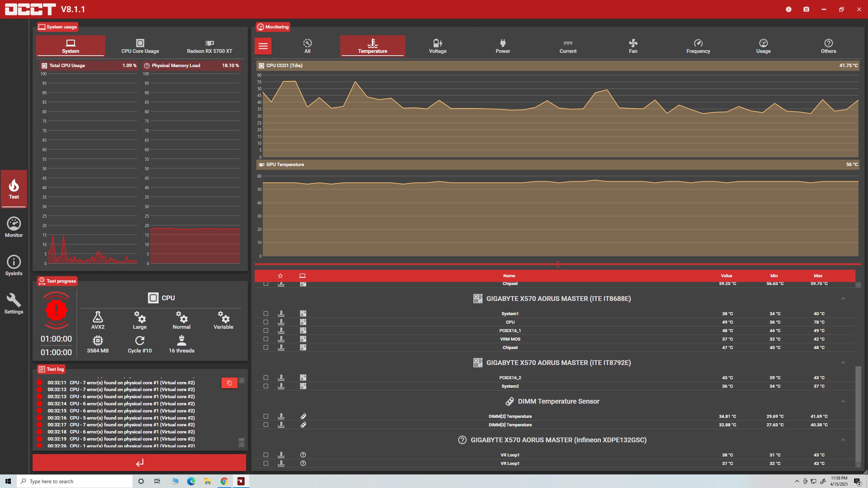Copy the test log to clipboard
Viewport: 868px width, 488px height.
tap(230, 383)
